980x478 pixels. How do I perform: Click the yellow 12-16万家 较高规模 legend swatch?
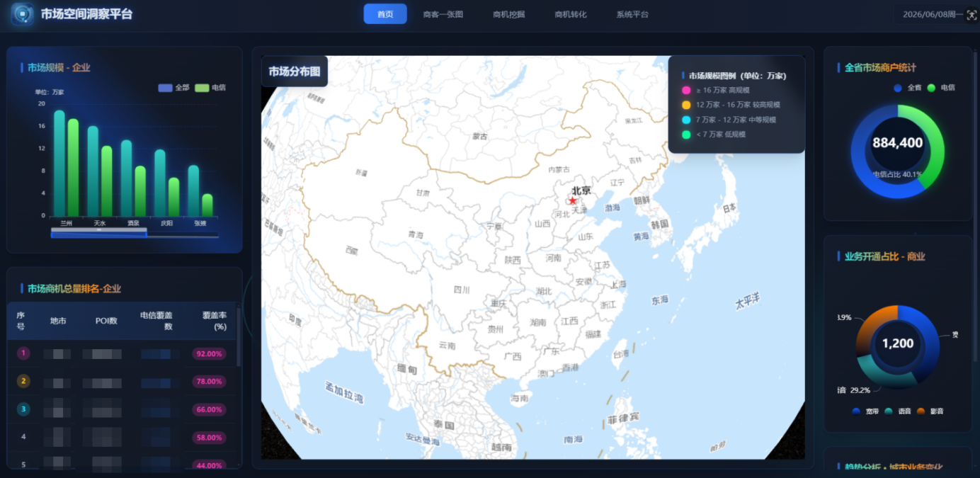685,105
